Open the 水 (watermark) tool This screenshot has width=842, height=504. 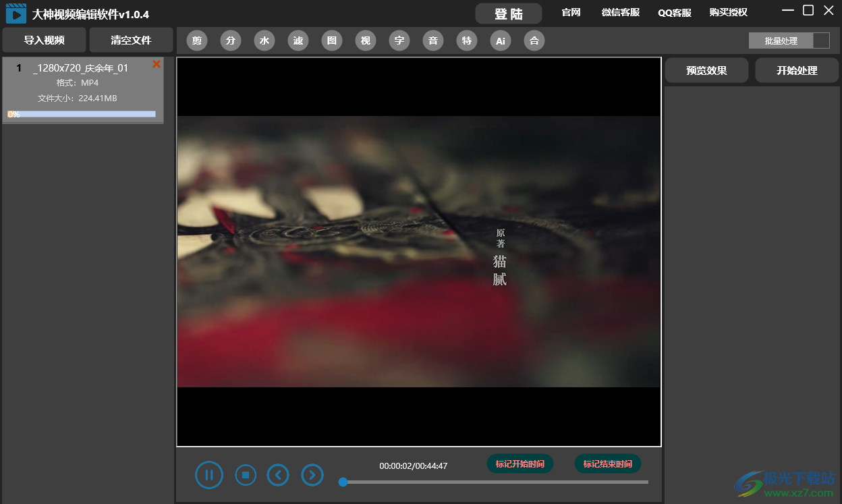click(264, 40)
